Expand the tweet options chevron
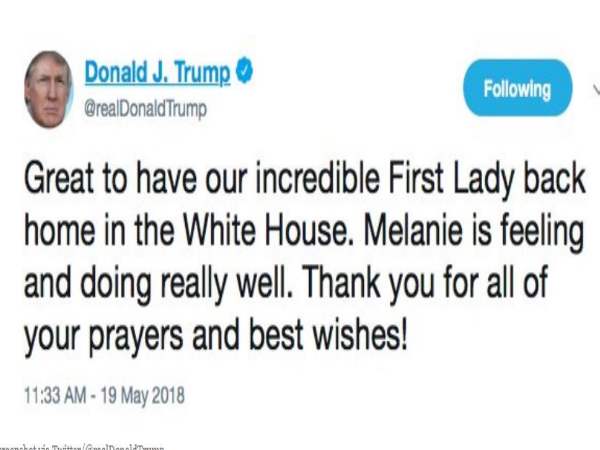600x450 pixels. click(x=596, y=89)
